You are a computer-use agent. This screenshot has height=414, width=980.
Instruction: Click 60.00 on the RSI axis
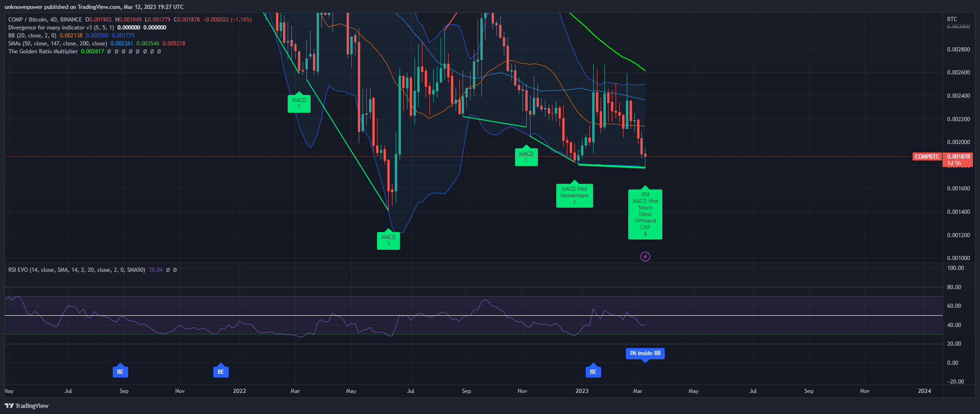click(x=954, y=306)
